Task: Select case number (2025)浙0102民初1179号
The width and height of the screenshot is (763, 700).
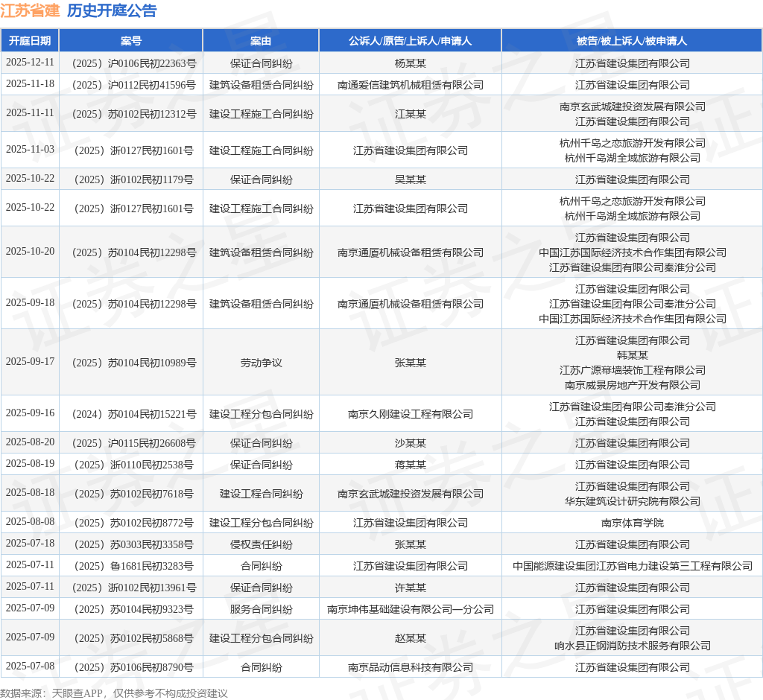Action: 134,179
